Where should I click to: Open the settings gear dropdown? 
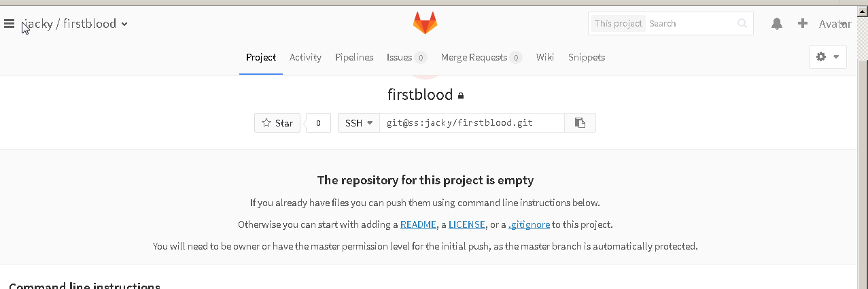827,57
